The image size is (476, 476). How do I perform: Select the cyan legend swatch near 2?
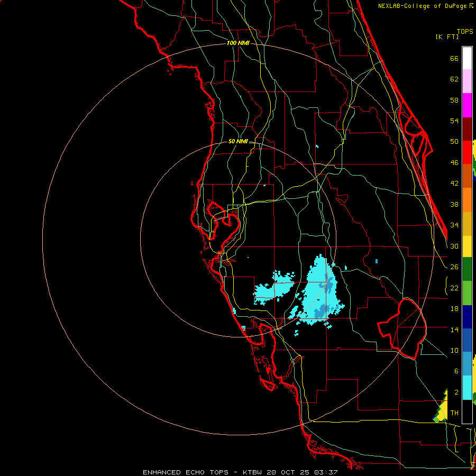point(467,388)
